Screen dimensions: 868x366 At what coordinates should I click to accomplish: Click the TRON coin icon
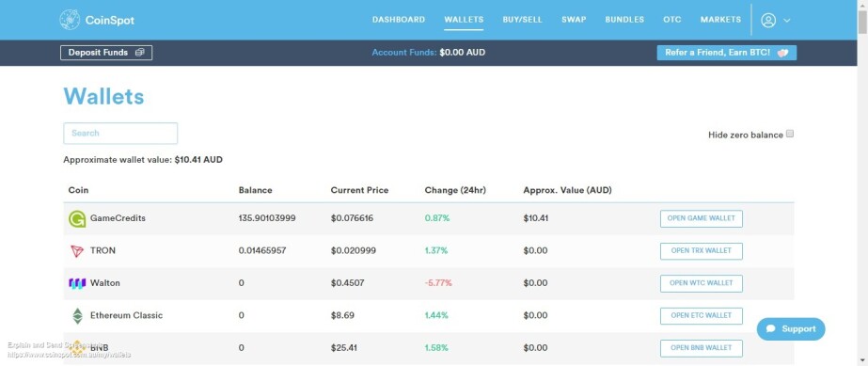77,251
